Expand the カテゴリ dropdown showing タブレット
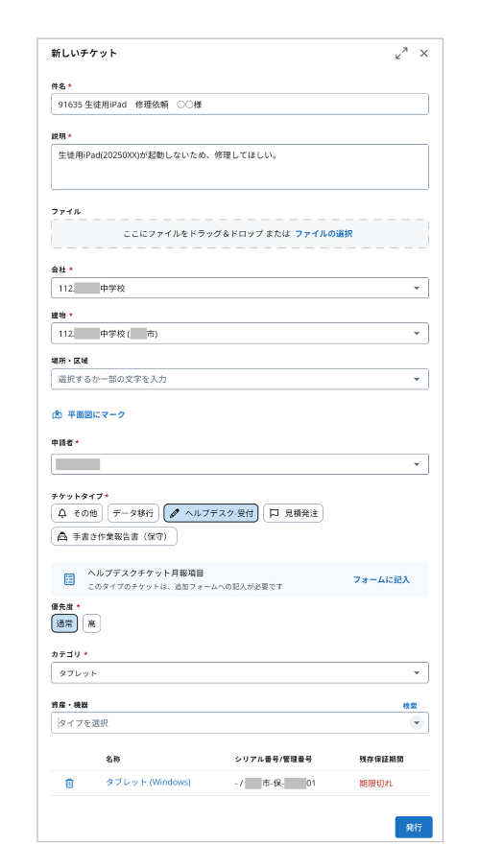Screen dimensions: 480x868 coord(240,673)
